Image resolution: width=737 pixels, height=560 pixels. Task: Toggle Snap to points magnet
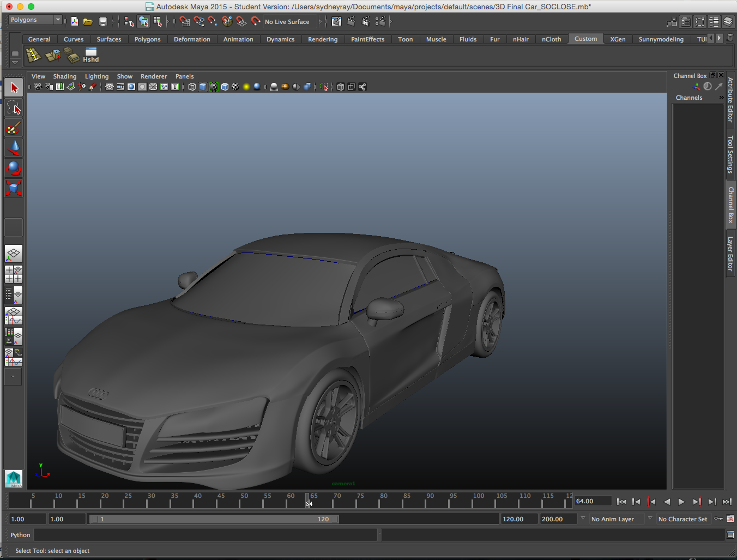click(x=213, y=21)
